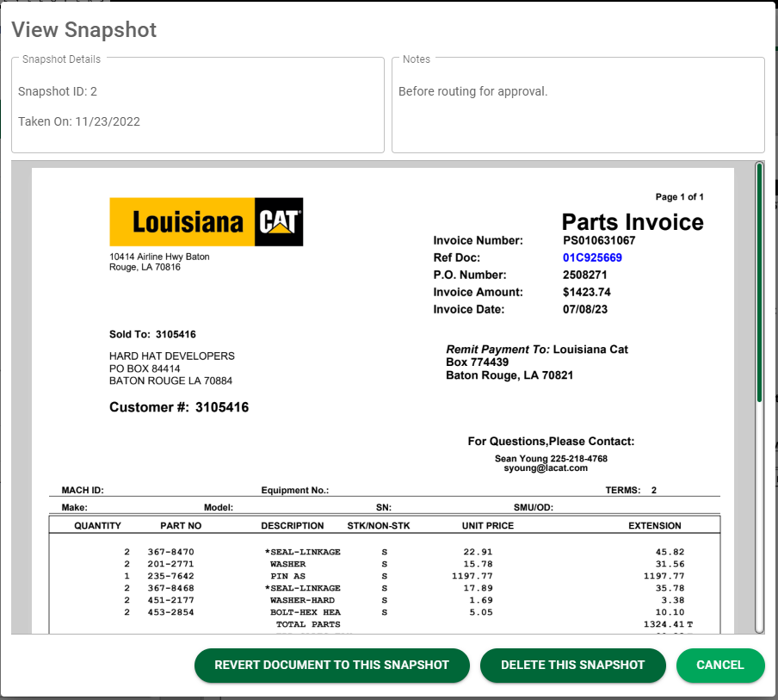The width and height of the screenshot is (778, 700).
Task: Click the PART NO column header
Action: (x=181, y=526)
